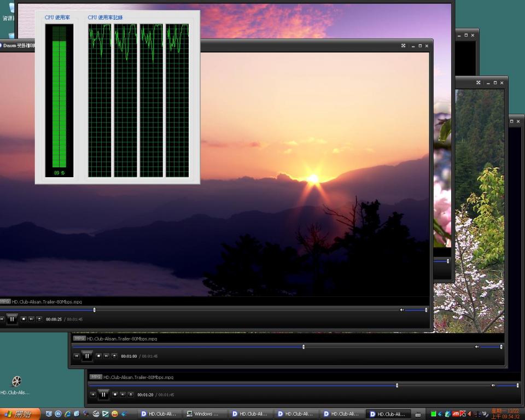525x420 pixels.
Task: Stop the front player showing 00:00:25
Action: tap(23, 319)
